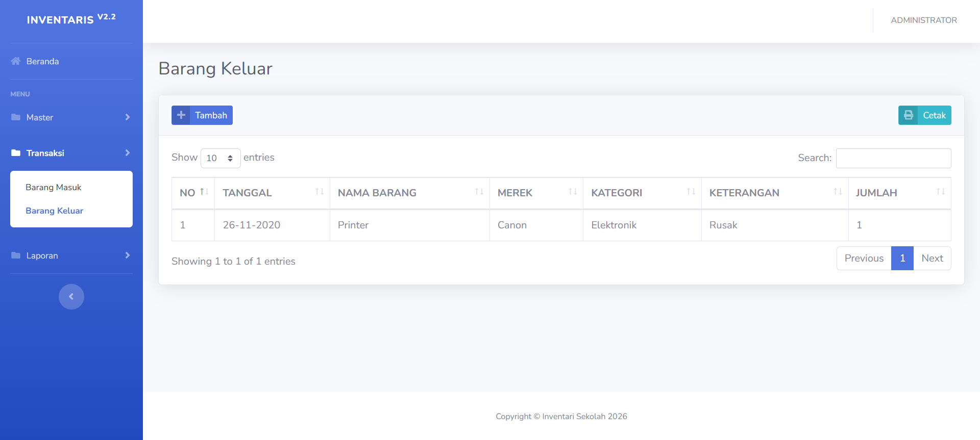Expand the Master menu chevron

(x=128, y=117)
